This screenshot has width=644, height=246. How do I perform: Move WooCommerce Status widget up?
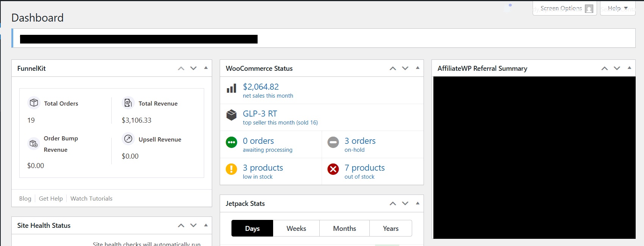click(x=393, y=69)
